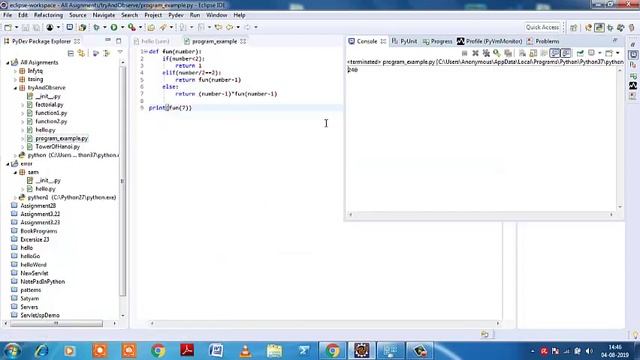Click Collapse All icon in Package Explorer

tap(71, 53)
